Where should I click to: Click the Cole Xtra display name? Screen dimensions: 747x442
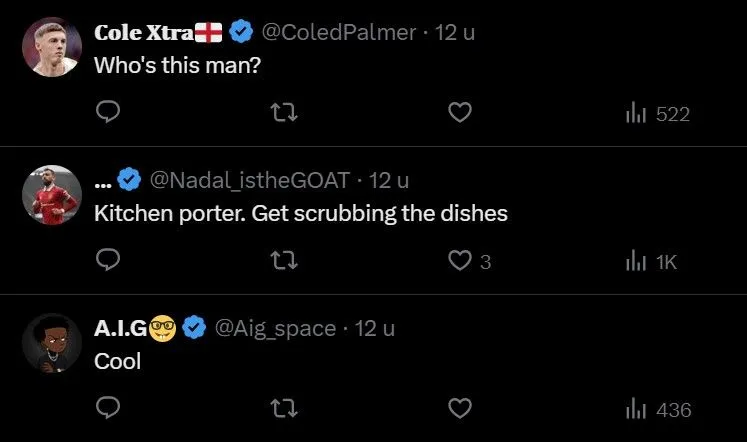136,32
